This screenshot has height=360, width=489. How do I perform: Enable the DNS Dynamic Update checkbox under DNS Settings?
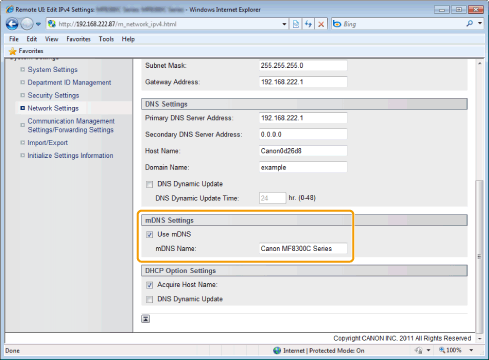pos(149,184)
